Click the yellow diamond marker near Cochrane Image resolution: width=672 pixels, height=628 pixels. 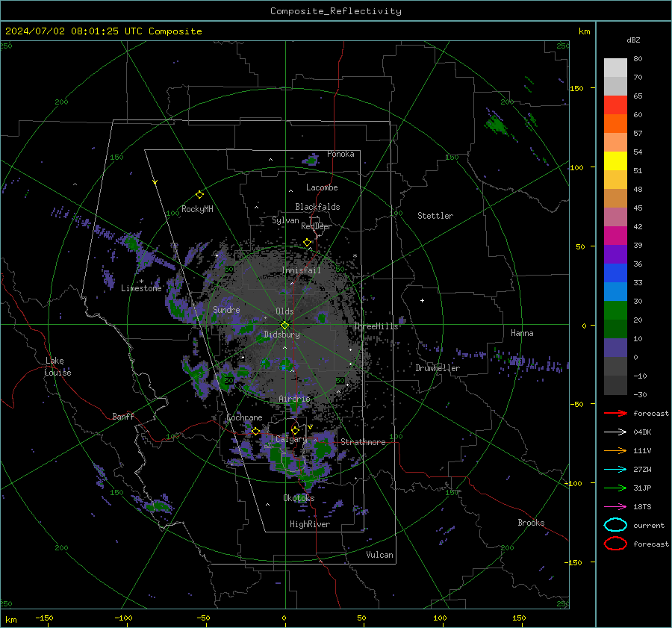tap(255, 431)
